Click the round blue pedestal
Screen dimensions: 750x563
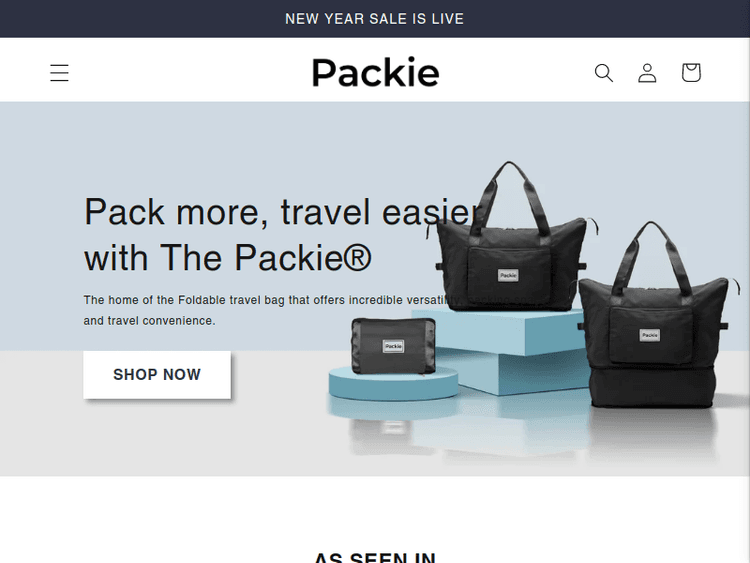(x=393, y=384)
